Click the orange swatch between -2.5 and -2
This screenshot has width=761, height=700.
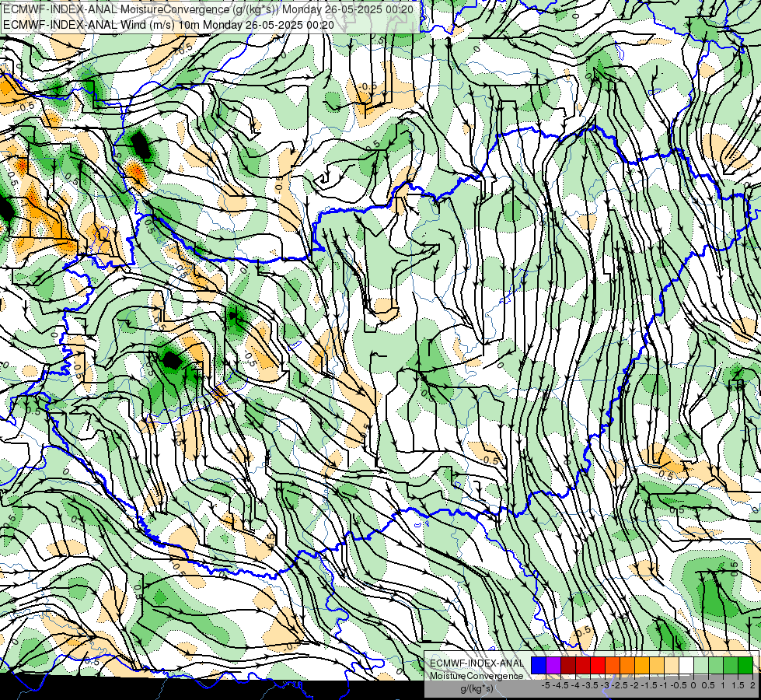pyautogui.click(x=627, y=665)
